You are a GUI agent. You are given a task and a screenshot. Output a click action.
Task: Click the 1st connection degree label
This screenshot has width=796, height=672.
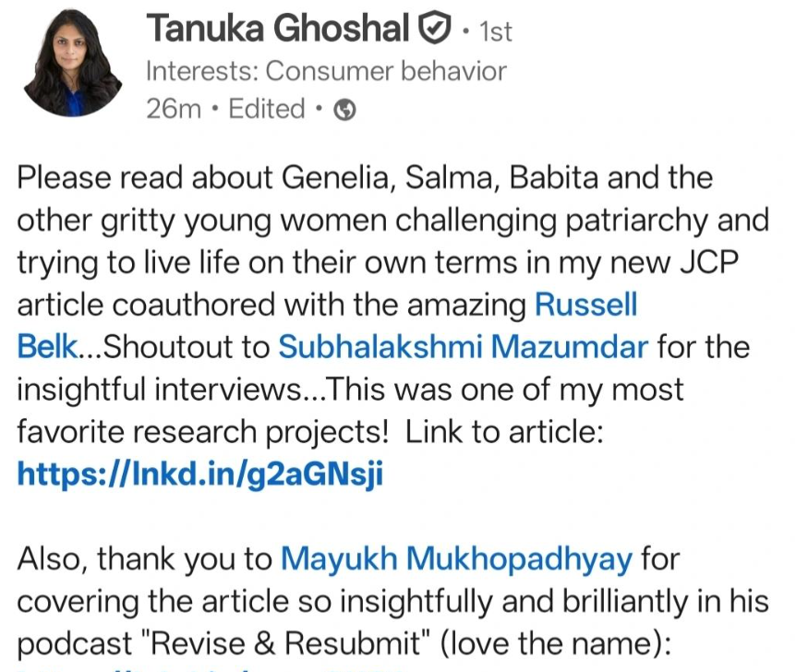coord(490,32)
